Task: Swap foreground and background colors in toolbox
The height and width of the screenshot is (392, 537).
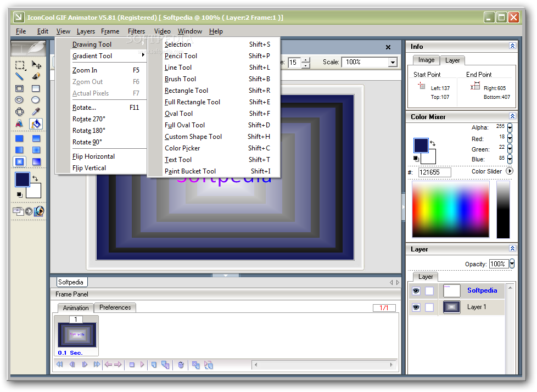Action: coord(35,178)
